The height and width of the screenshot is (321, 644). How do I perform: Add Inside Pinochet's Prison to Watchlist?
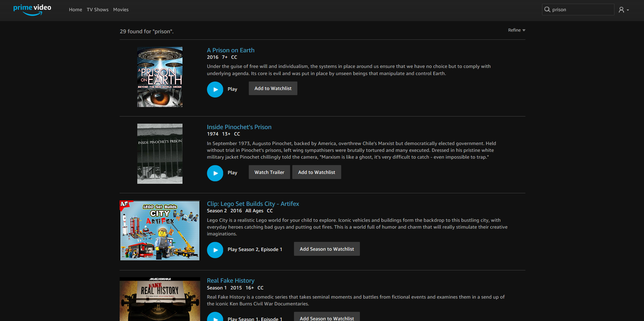(317, 172)
